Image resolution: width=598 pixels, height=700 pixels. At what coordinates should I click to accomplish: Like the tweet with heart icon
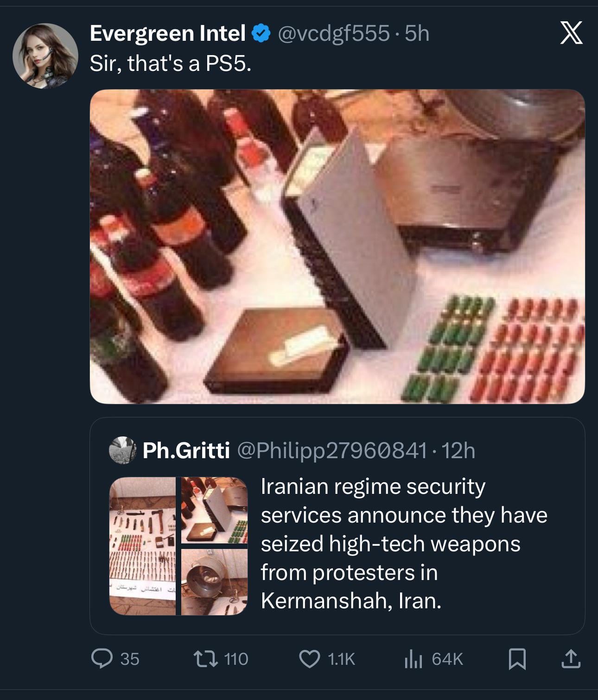(309, 659)
